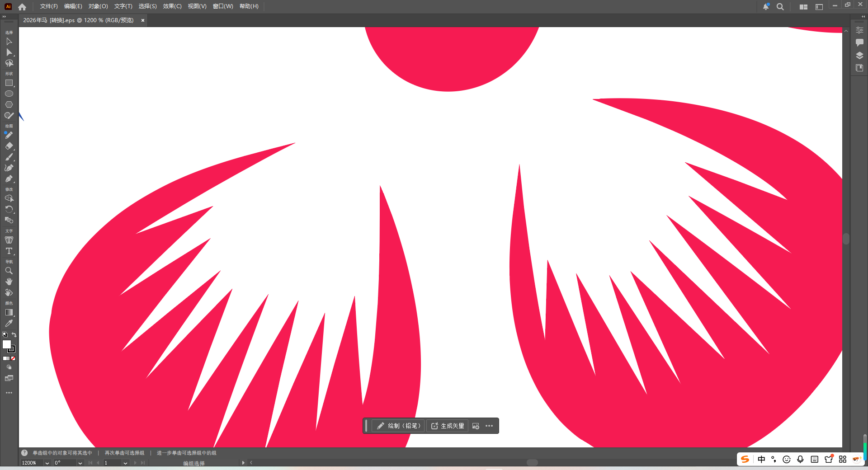This screenshot has width=868, height=470.
Task: Click the 生成矢量 button
Action: [x=448, y=426]
